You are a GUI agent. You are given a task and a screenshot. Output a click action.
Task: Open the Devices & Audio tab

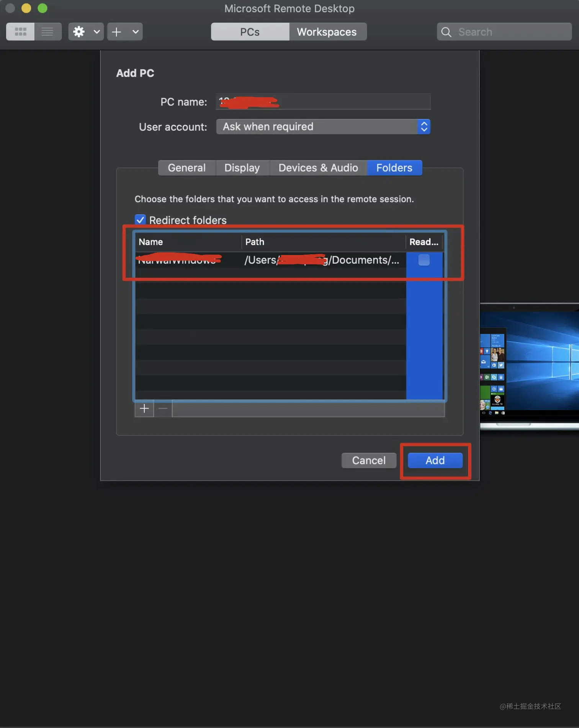click(318, 168)
